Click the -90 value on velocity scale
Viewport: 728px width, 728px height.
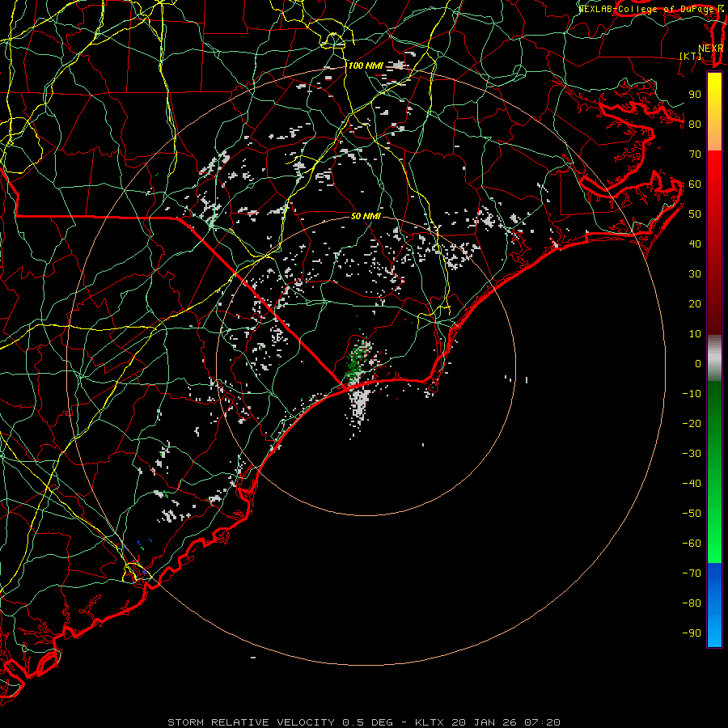point(692,633)
